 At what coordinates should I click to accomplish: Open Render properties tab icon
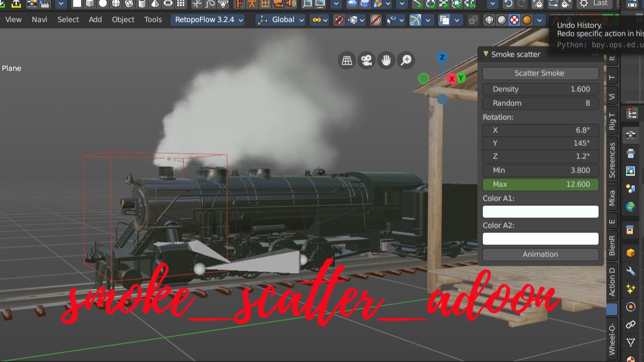(x=630, y=135)
